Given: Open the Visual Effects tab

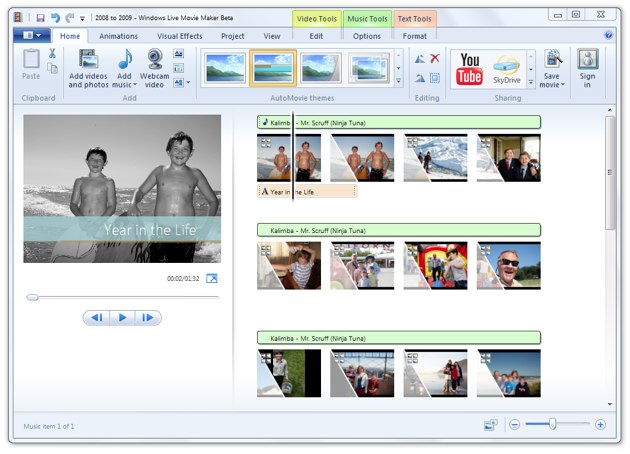Looking at the screenshot, I should (179, 36).
